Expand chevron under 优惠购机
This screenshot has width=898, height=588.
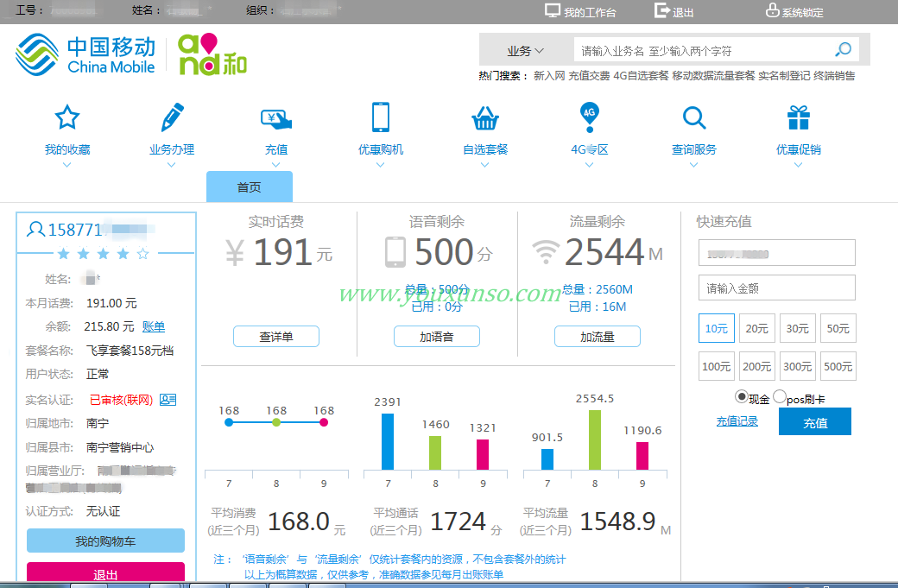pyautogui.click(x=380, y=165)
